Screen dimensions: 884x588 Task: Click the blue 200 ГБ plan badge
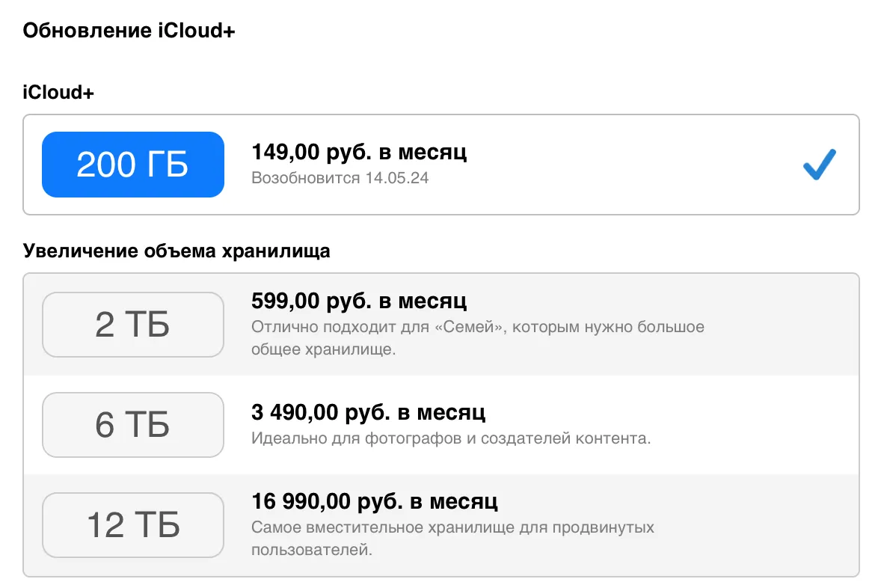(133, 165)
